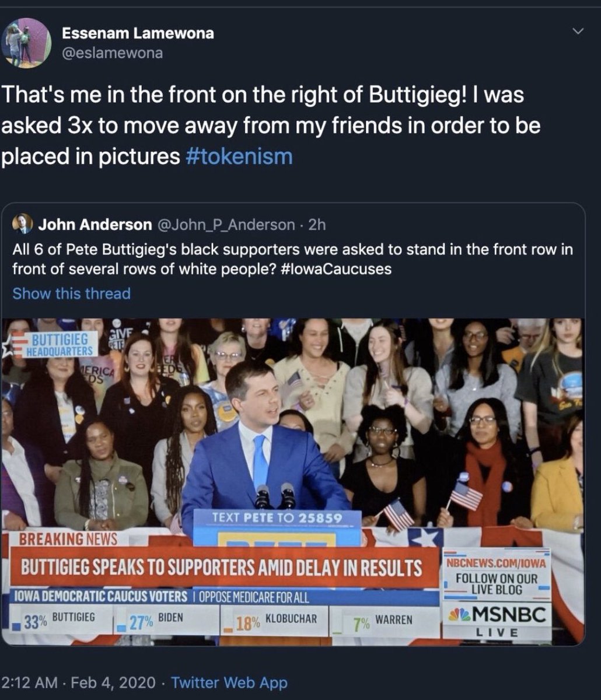
Task: Open the quoted tweet text body
Action: click(x=292, y=260)
